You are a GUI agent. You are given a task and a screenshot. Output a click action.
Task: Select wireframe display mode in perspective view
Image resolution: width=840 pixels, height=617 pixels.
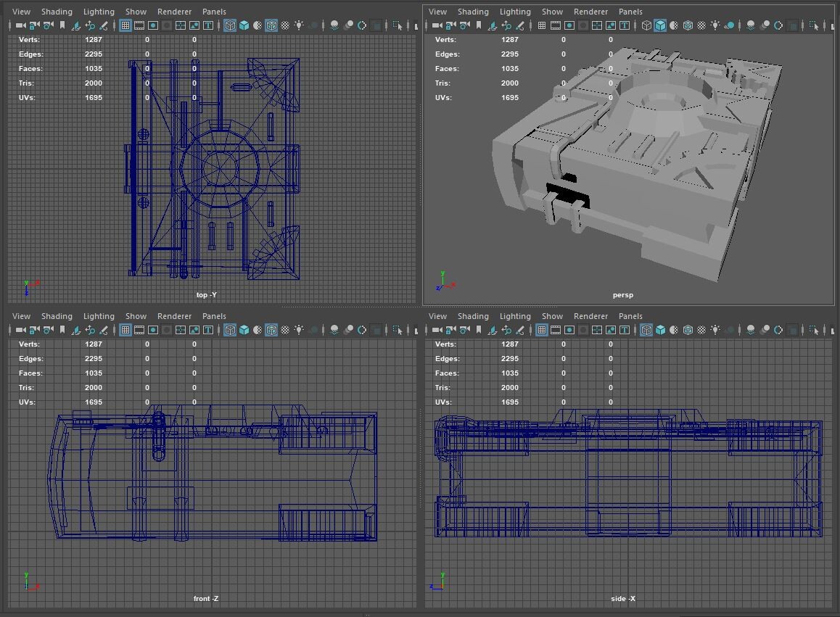(x=646, y=25)
